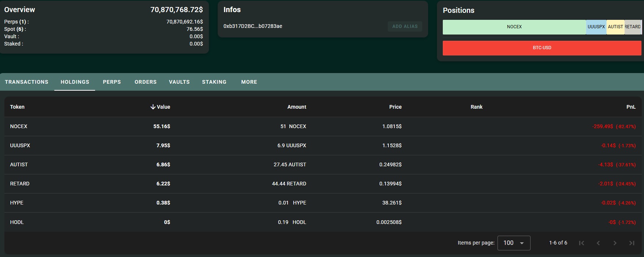Click the HYPE value 0.38$
Image resolution: width=644 pixels, height=257 pixels.
pyautogui.click(x=163, y=203)
